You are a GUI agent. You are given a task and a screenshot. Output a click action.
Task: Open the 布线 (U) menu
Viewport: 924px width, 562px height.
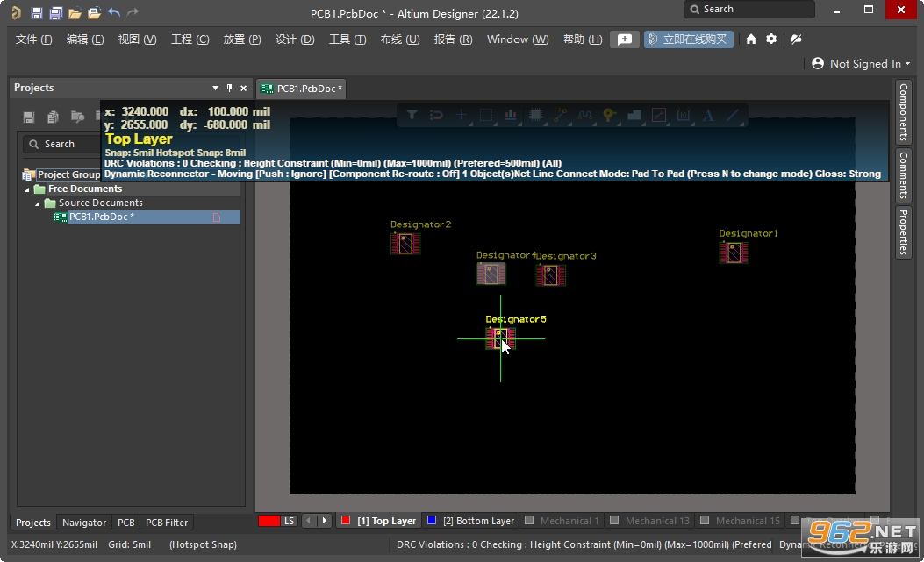point(399,39)
